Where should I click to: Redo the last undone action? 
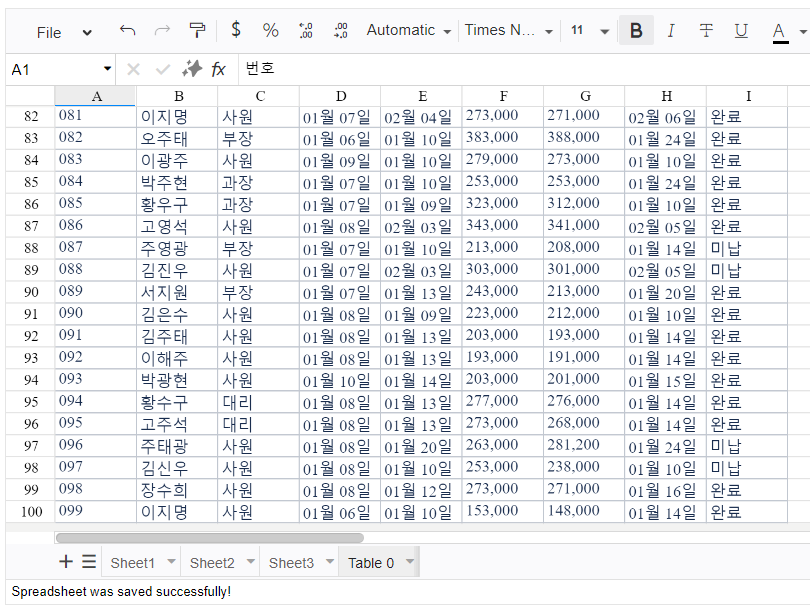[x=162, y=31]
